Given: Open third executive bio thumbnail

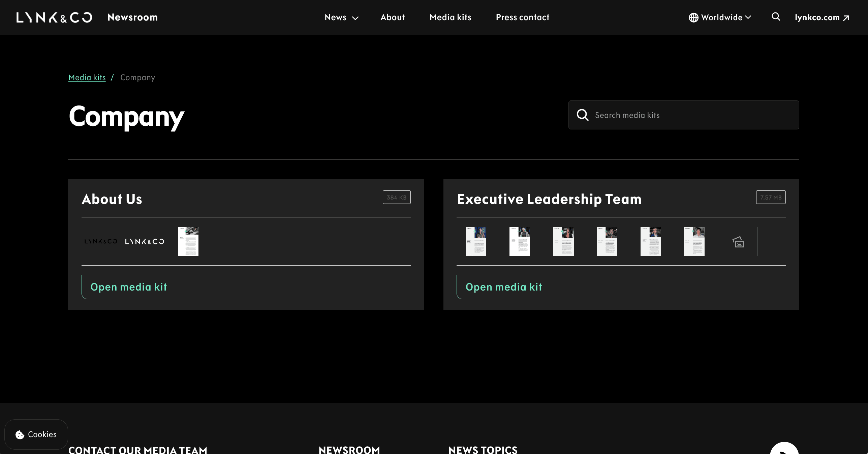Looking at the screenshot, I should 563,241.
